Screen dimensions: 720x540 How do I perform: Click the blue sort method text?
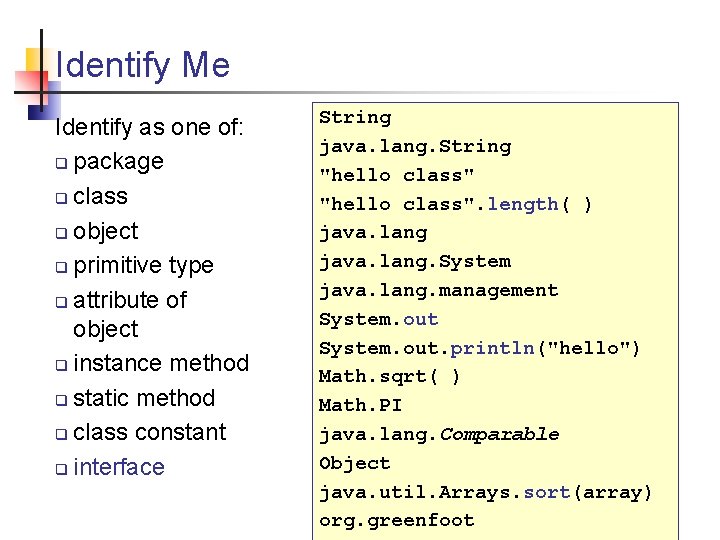[545, 492]
